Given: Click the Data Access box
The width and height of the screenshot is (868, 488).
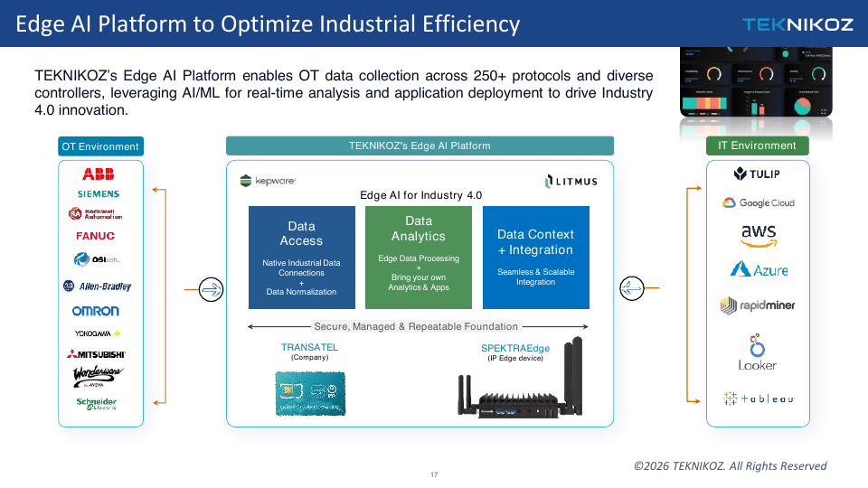Looking at the screenshot, I should [x=302, y=258].
